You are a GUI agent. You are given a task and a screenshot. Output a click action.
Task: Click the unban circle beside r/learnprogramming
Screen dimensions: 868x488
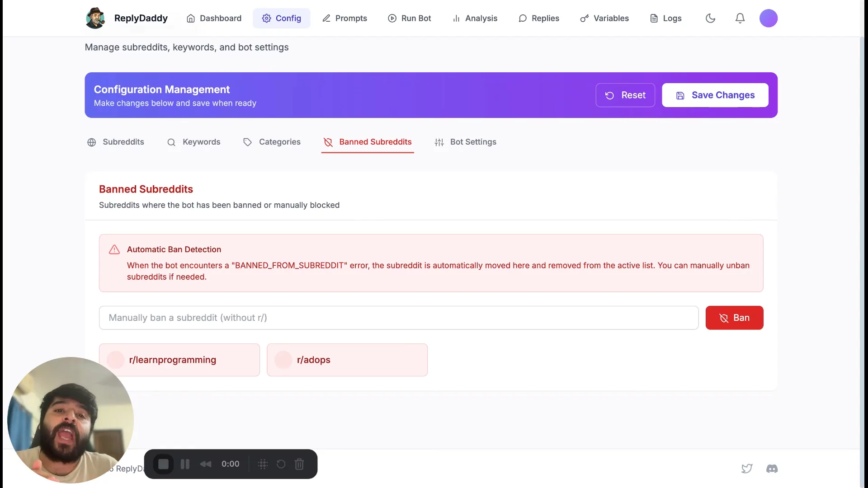click(x=116, y=360)
